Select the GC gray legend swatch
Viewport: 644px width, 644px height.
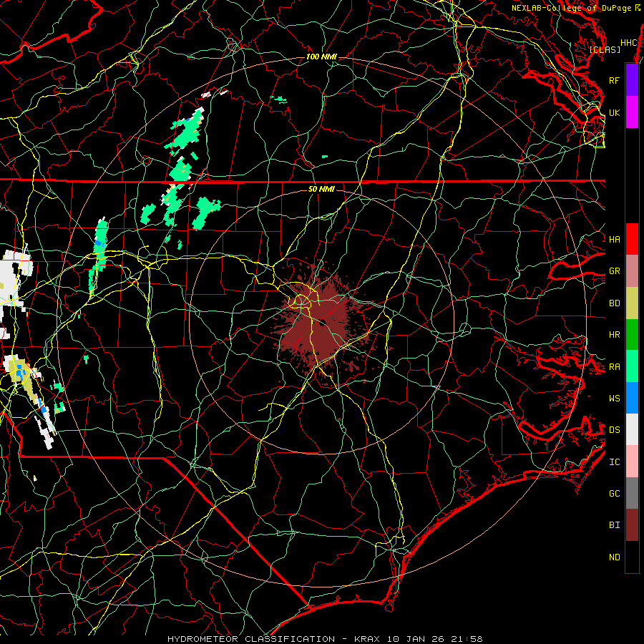632,493
